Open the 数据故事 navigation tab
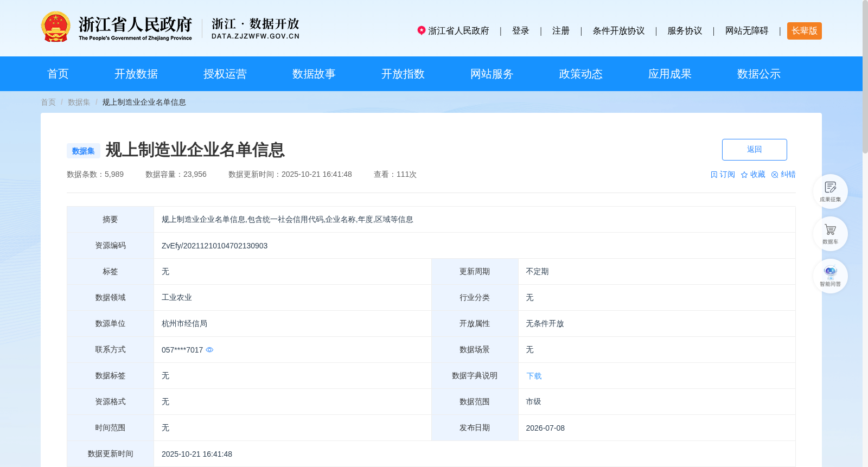The height and width of the screenshot is (467, 868). [314, 74]
